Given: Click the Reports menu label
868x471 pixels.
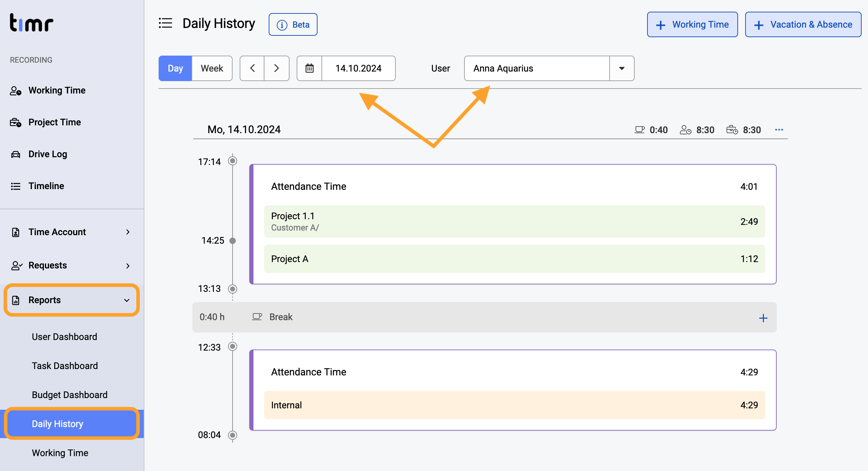Looking at the screenshot, I should 45,300.
